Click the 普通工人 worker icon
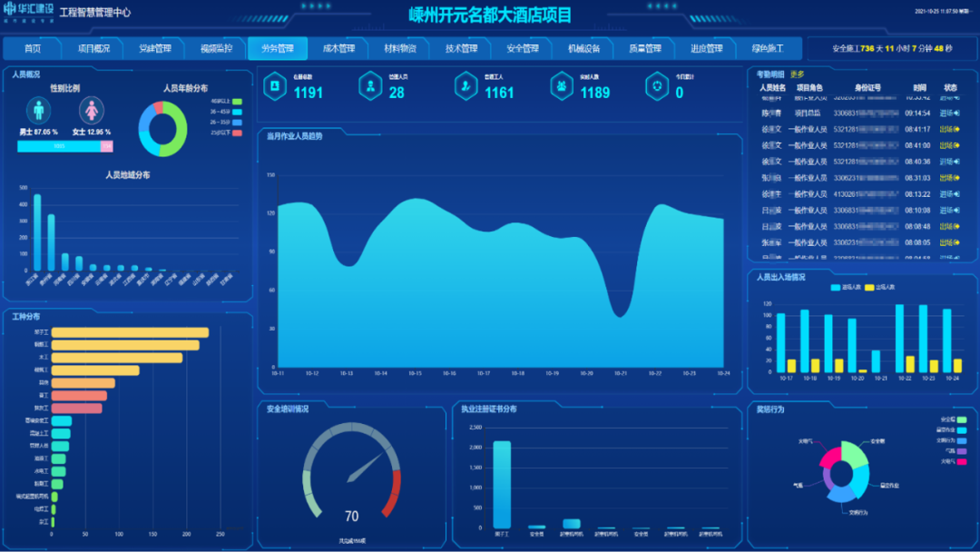 [466, 88]
